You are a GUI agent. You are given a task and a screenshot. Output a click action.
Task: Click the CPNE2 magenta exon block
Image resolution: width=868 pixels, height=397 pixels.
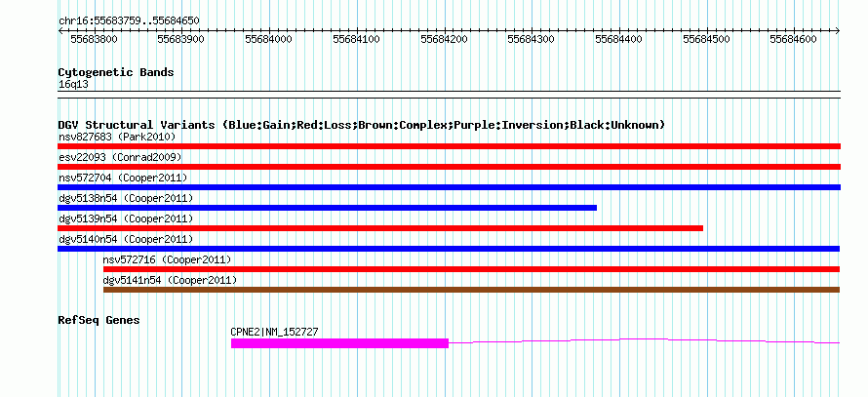point(339,343)
